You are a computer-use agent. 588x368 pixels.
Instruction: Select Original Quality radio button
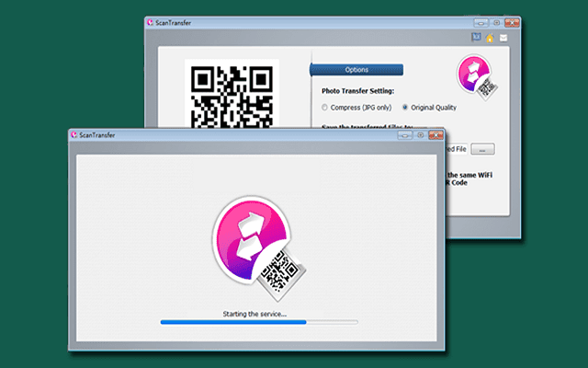pos(405,108)
